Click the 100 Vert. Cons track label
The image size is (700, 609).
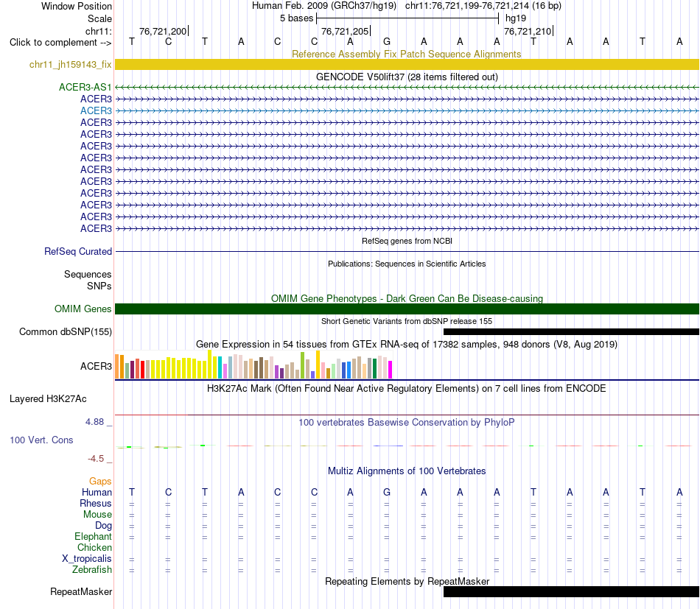click(41, 440)
